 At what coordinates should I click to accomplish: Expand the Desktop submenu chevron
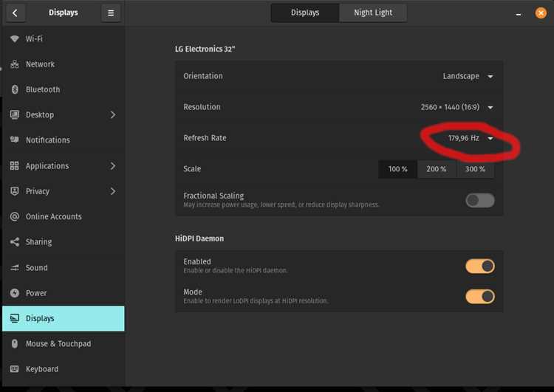click(x=113, y=114)
